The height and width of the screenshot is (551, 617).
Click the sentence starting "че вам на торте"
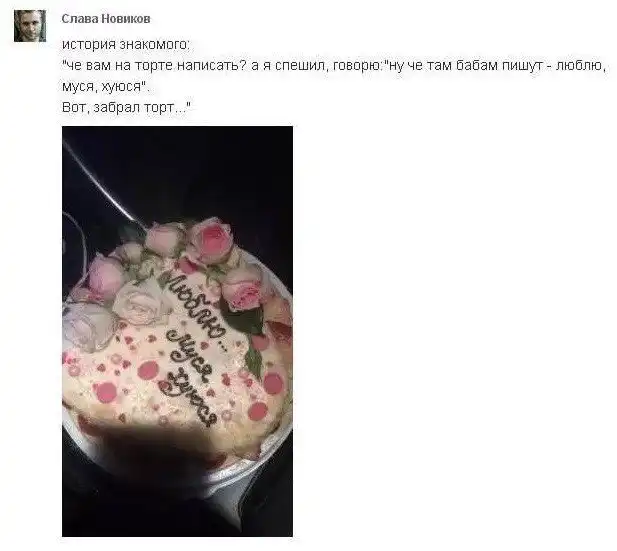334,65
